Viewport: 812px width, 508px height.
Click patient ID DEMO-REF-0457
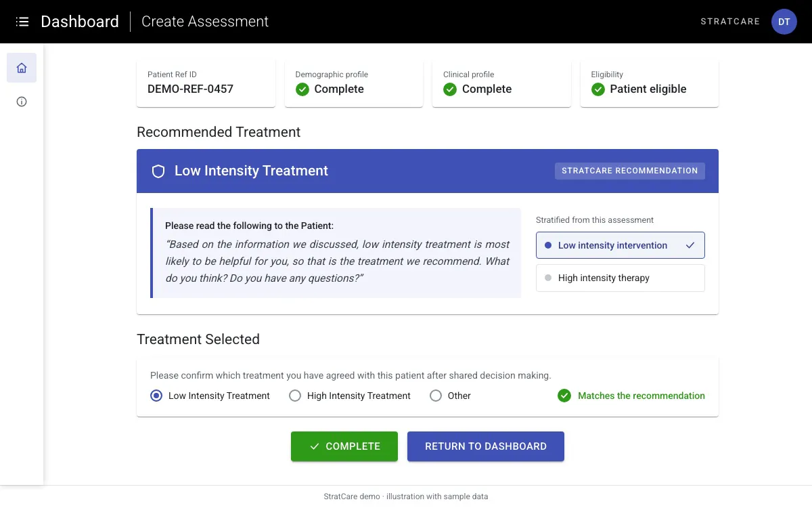pos(191,89)
